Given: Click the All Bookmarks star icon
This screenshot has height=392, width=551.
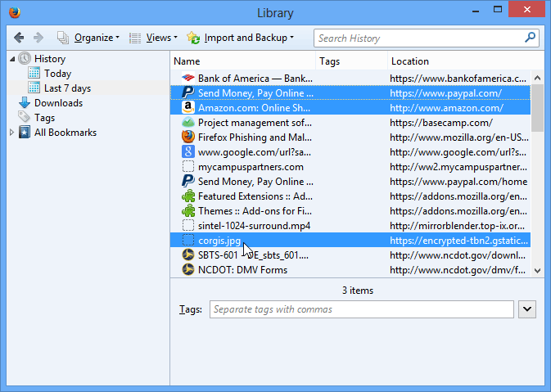Looking at the screenshot, I should click(25, 133).
